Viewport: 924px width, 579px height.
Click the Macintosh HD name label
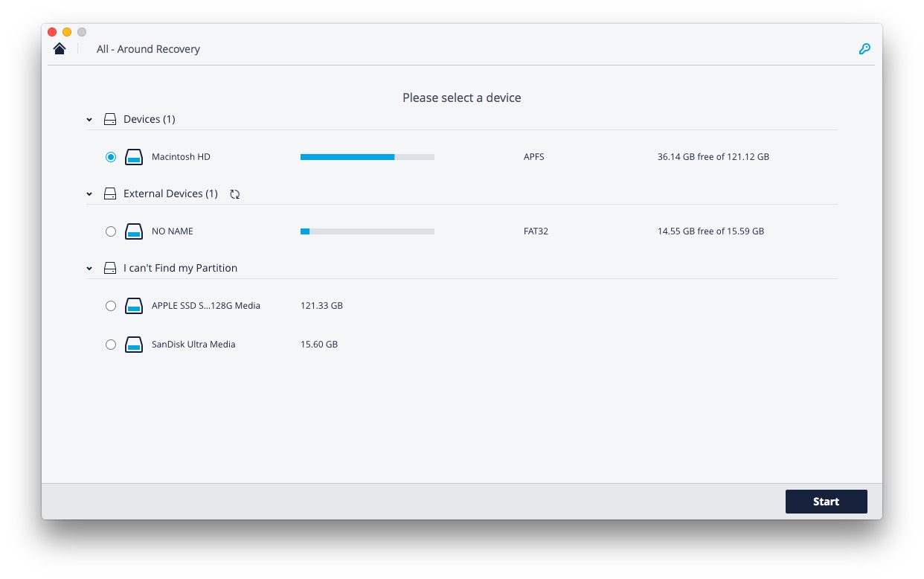[181, 157]
